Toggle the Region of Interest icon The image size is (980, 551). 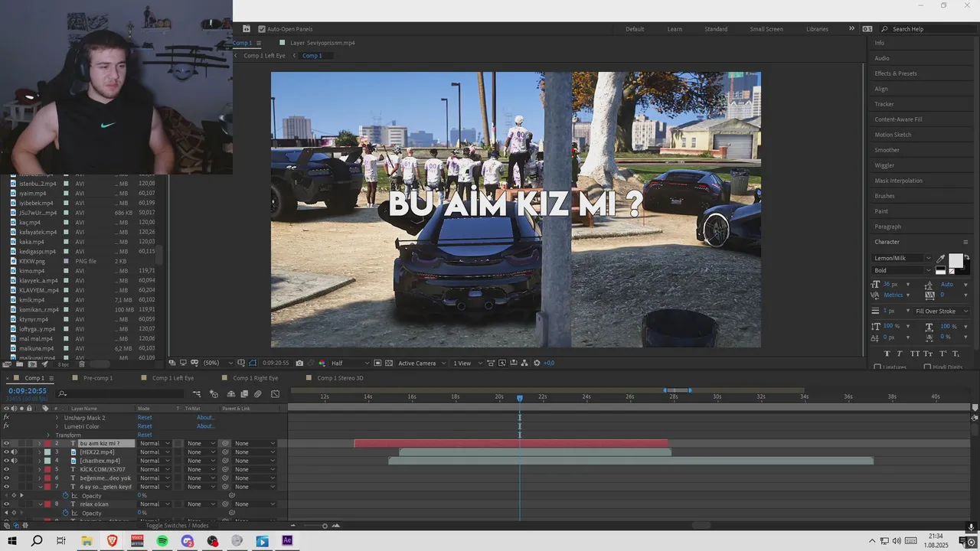click(377, 363)
